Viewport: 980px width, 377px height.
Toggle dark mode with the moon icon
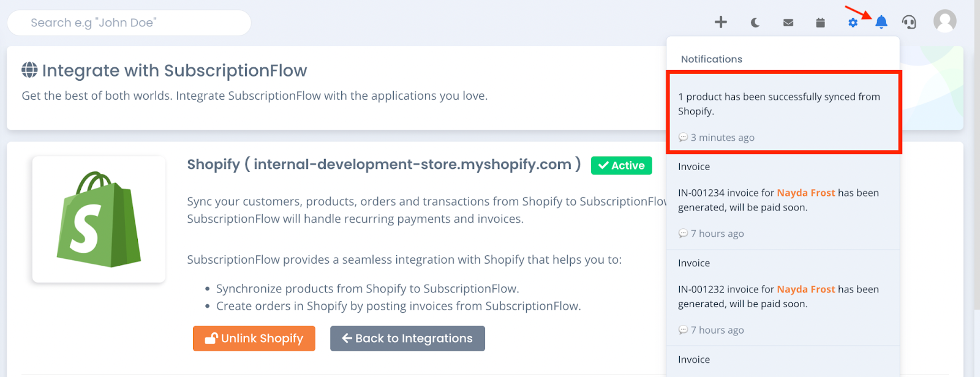click(755, 23)
